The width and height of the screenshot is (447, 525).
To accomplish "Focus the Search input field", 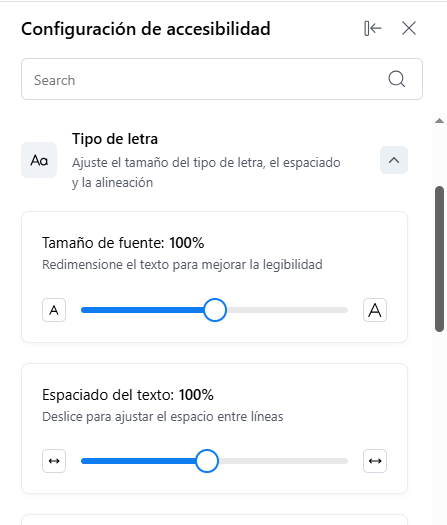I will click(222, 79).
